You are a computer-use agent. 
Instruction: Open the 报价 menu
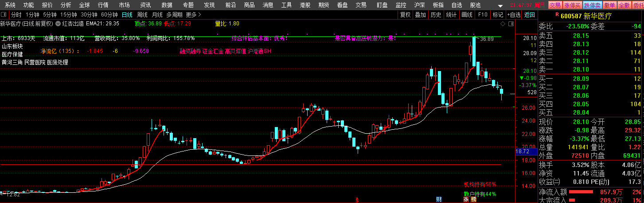point(47,5)
